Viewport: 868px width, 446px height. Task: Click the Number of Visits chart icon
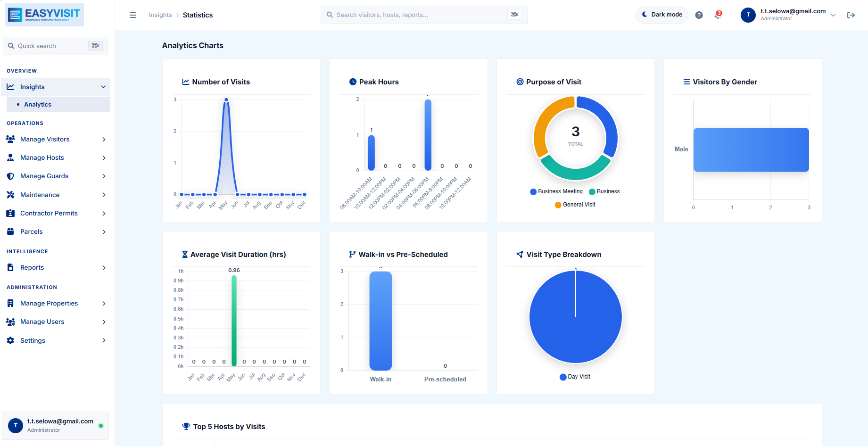click(186, 82)
